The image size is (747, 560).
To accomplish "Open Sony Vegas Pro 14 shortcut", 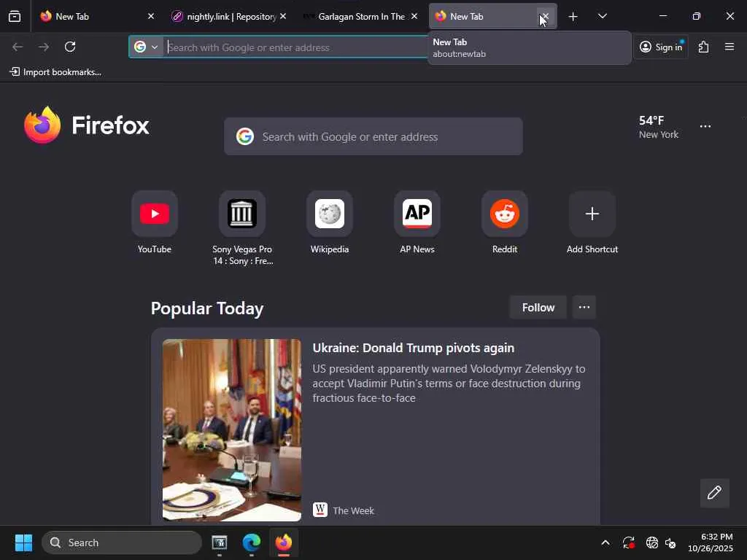I will pyautogui.click(x=242, y=214).
